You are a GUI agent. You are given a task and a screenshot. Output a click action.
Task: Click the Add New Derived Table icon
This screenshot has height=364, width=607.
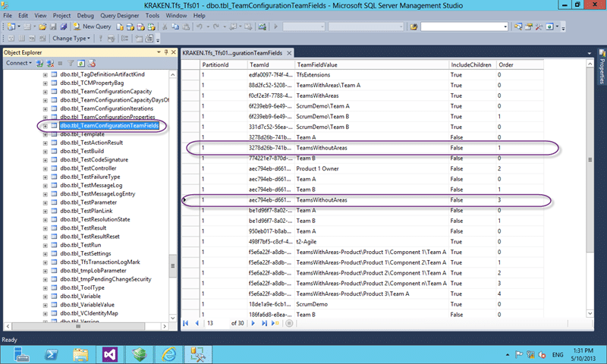click(x=149, y=38)
